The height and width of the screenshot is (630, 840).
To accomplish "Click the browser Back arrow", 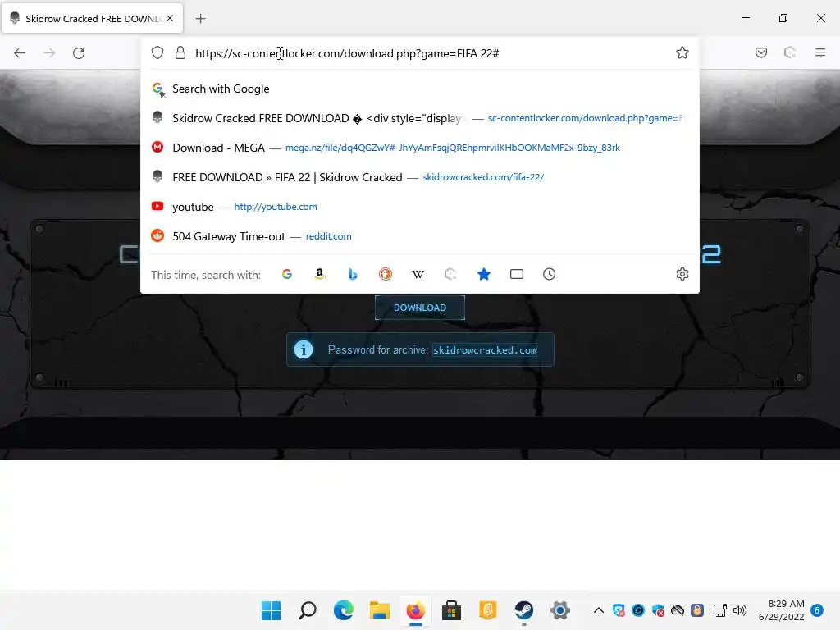I will (20, 53).
